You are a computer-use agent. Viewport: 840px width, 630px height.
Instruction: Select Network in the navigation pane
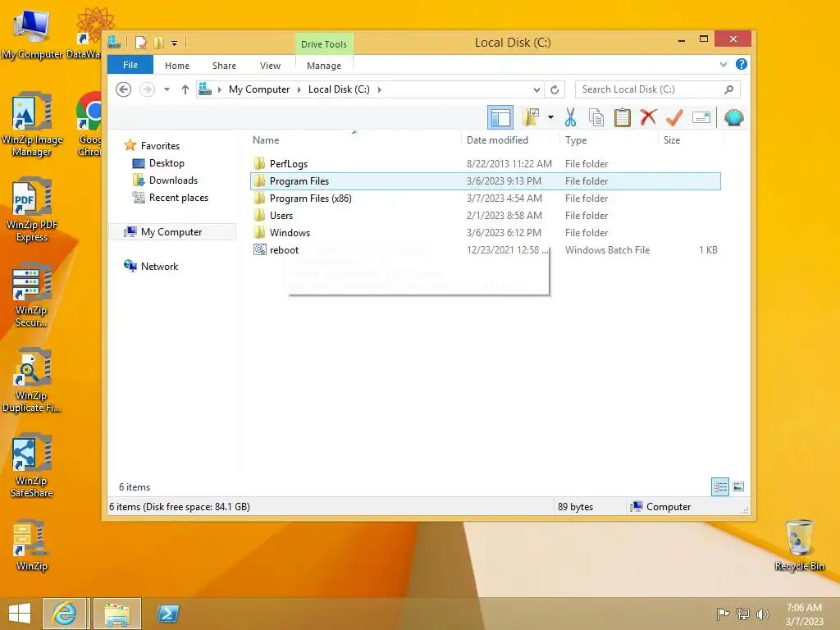click(159, 267)
